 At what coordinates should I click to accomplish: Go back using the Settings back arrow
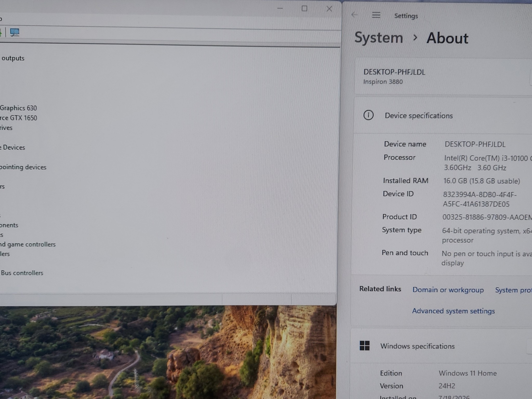point(354,15)
